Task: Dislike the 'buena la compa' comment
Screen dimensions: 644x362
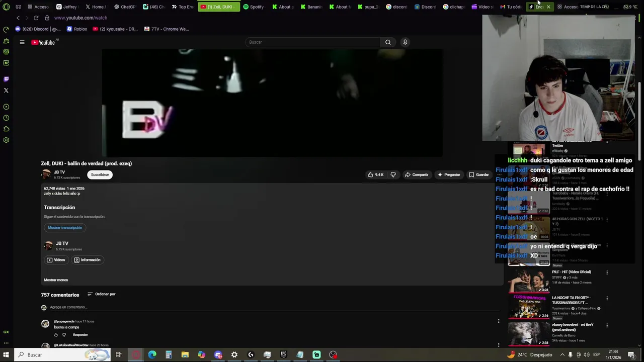Action: (64, 335)
